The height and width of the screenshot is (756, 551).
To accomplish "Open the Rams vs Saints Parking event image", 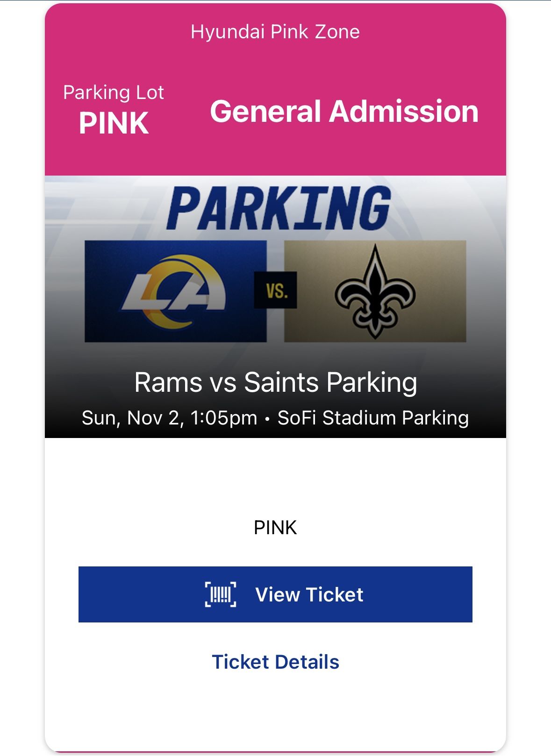I will (275, 306).
